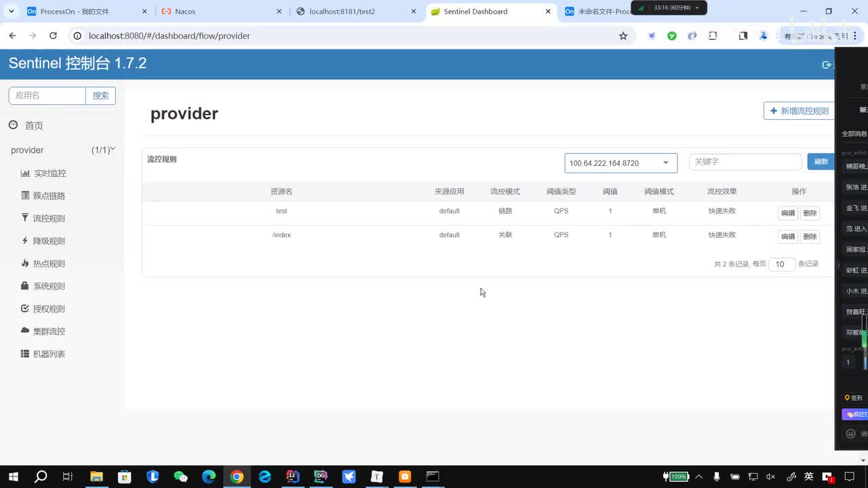Go to 首页 dashboard home
The image size is (868, 488).
(x=26, y=125)
